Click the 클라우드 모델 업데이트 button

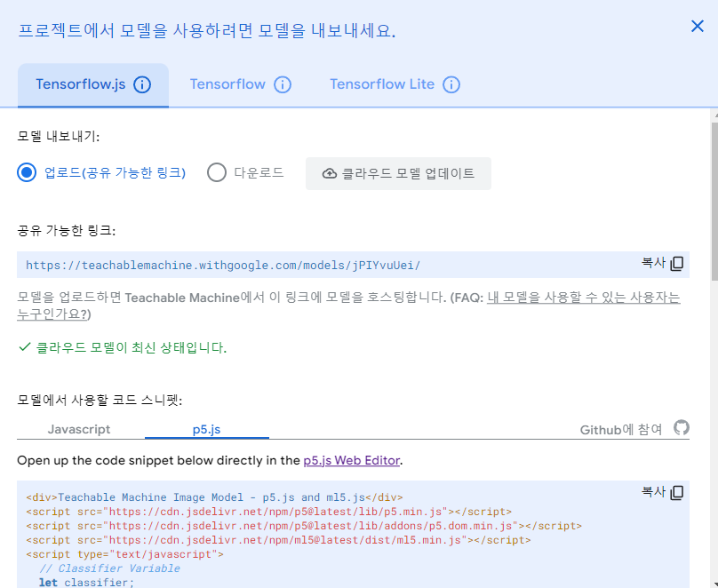tap(398, 173)
